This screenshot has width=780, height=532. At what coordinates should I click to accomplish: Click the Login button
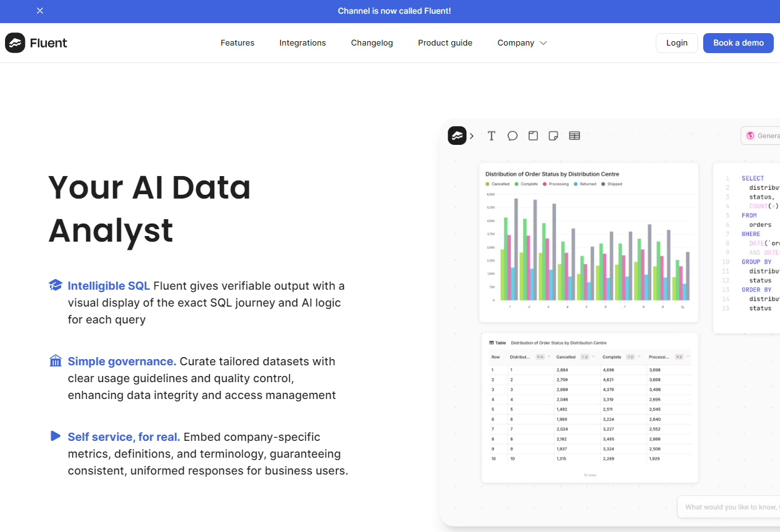[677, 43]
